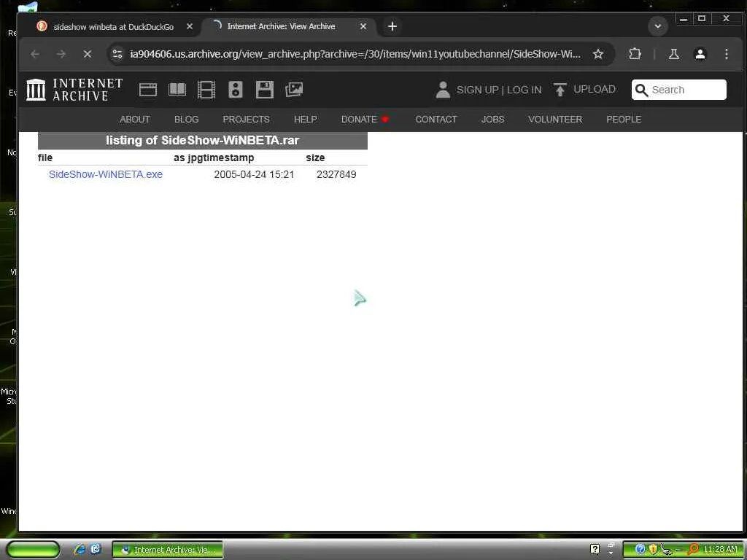The width and height of the screenshot is (747, 560).
Task: Select the Internet Archive: View Archive tab
Action: [x=289, y=26]
